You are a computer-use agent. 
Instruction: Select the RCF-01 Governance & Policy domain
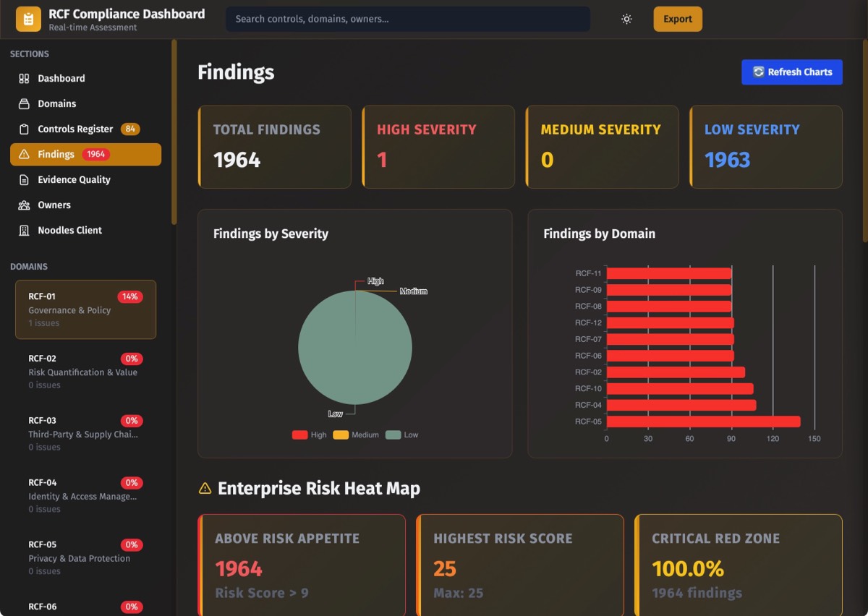pyautogui.click(x=85, y=309)
